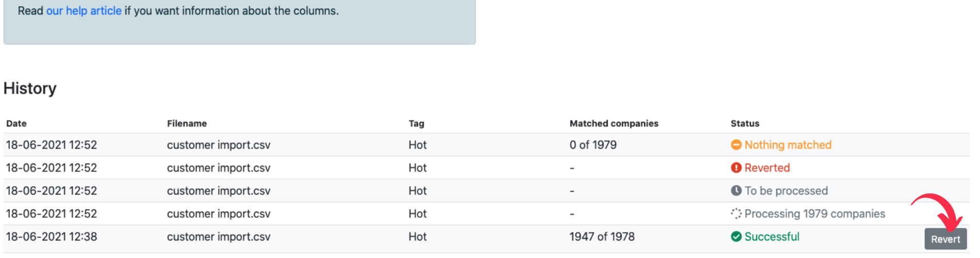Image resolution: width=980 pixels, height=258 pixels.
Task: Click the red Reverted warning icon
Action: (736, 168)
